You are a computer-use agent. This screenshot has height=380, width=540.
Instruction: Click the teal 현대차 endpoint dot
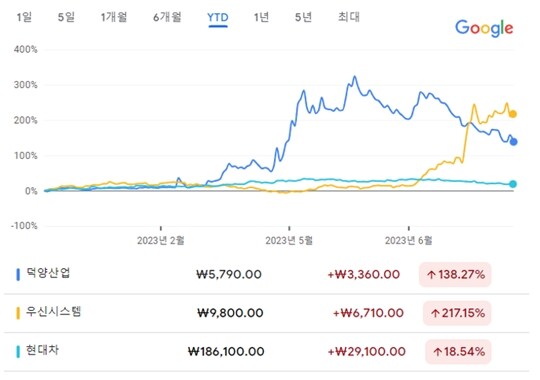coord(513,184)
